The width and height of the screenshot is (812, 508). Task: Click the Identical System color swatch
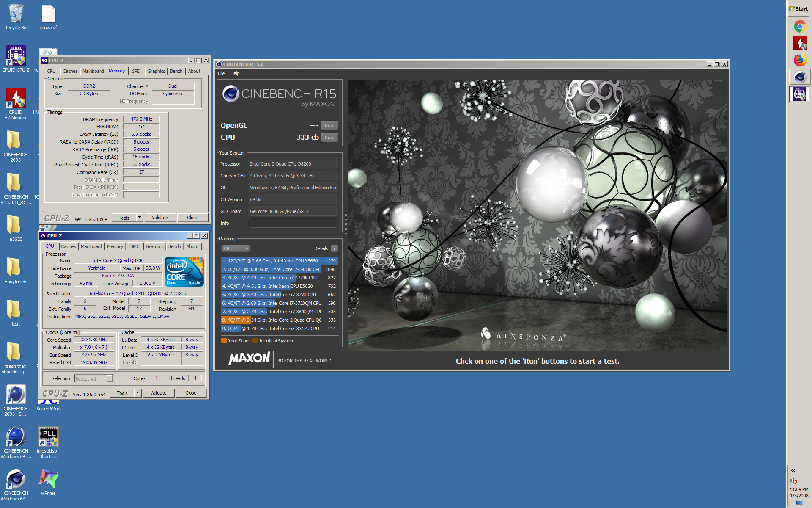[x=255, y=341]
